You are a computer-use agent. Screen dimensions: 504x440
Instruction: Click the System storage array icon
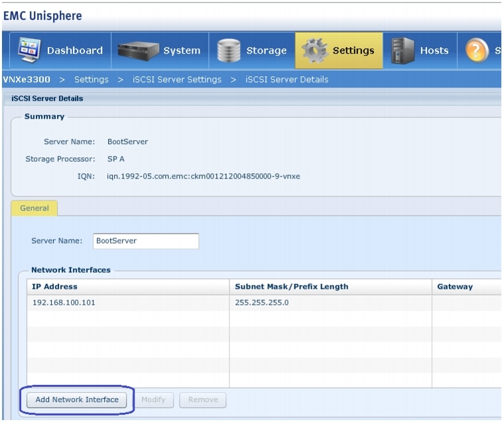tap(138, 51)
